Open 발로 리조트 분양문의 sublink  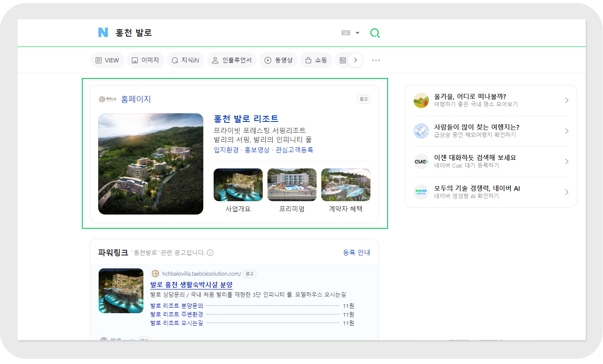177,306
